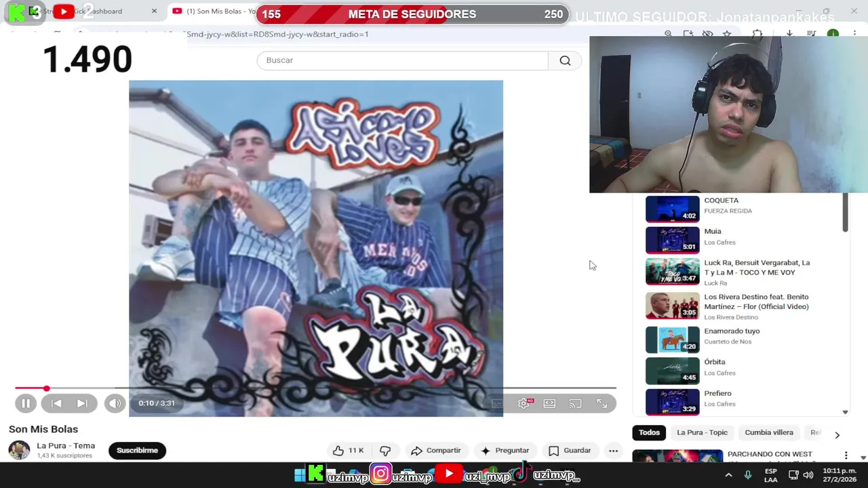The image size is (868, 488).
Task: Enter fullscreen mode on the player
Action: pyautogui.click(x=601, y=403)
